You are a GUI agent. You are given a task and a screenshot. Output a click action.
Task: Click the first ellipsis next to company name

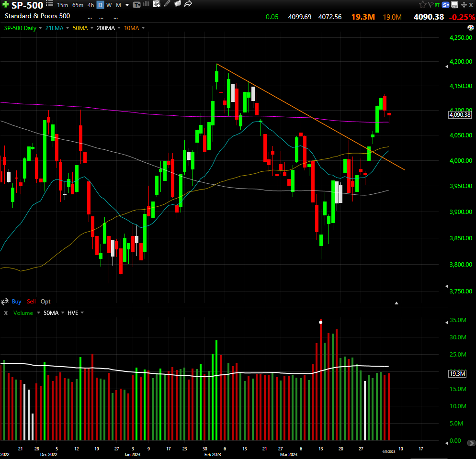tap(90, 17)
